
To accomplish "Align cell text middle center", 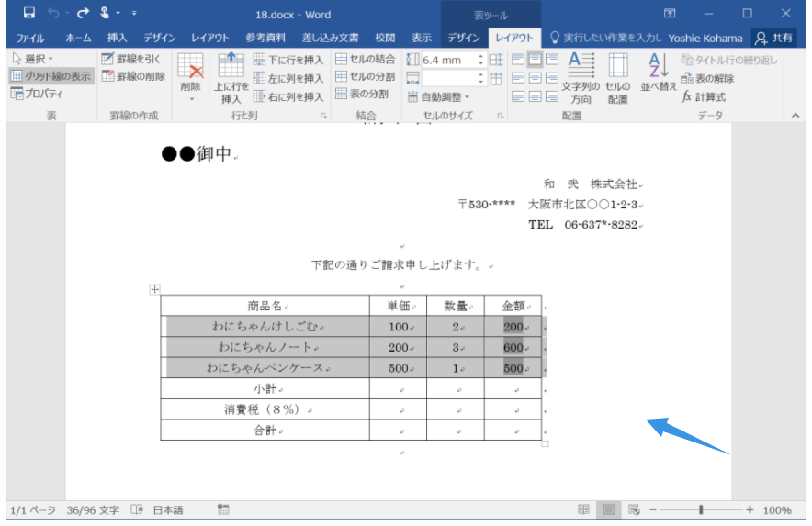I will [x=535, y=78].
